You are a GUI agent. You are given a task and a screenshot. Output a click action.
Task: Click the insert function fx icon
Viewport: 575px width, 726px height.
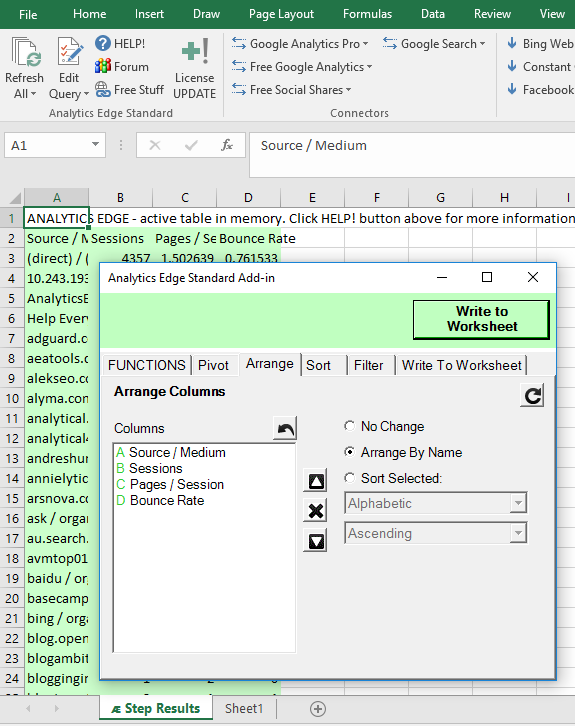(227, 145)
